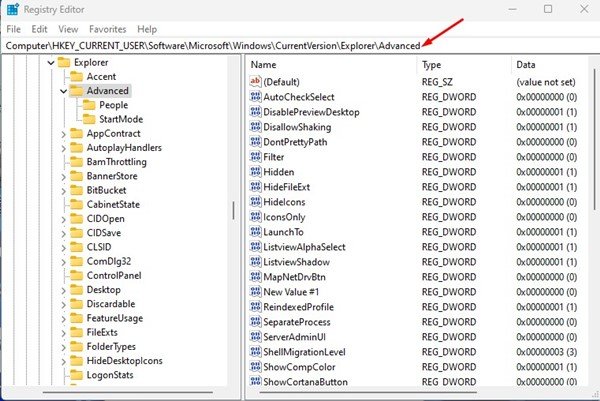Expand the BitBucket key

click(x=64, y=191)
